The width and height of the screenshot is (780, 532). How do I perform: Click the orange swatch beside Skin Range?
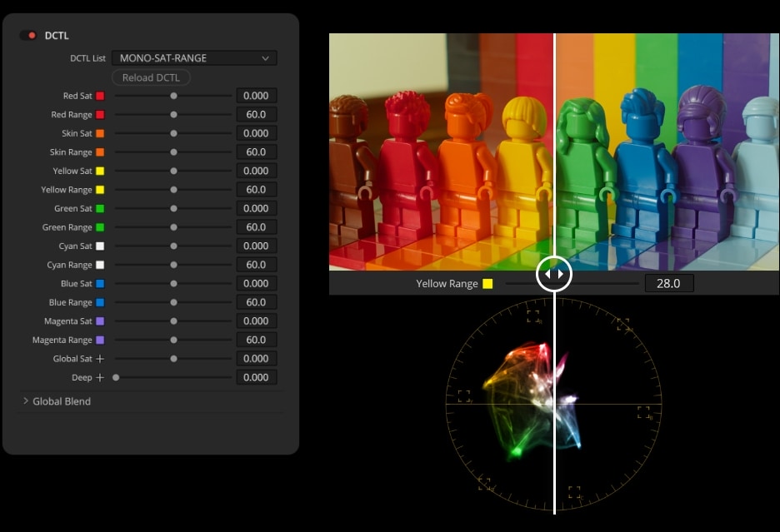coord(100,152)
